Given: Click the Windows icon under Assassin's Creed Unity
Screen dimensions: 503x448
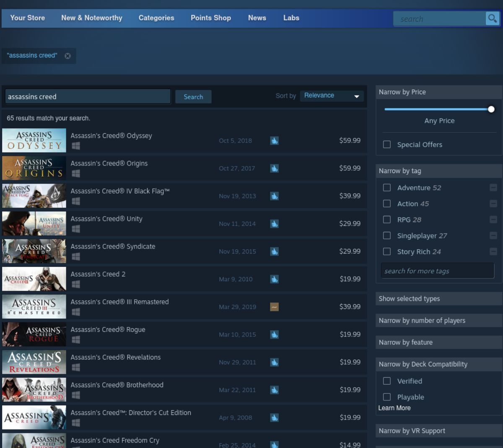Looking at the screenshot, I should click(x=75, y=229).
